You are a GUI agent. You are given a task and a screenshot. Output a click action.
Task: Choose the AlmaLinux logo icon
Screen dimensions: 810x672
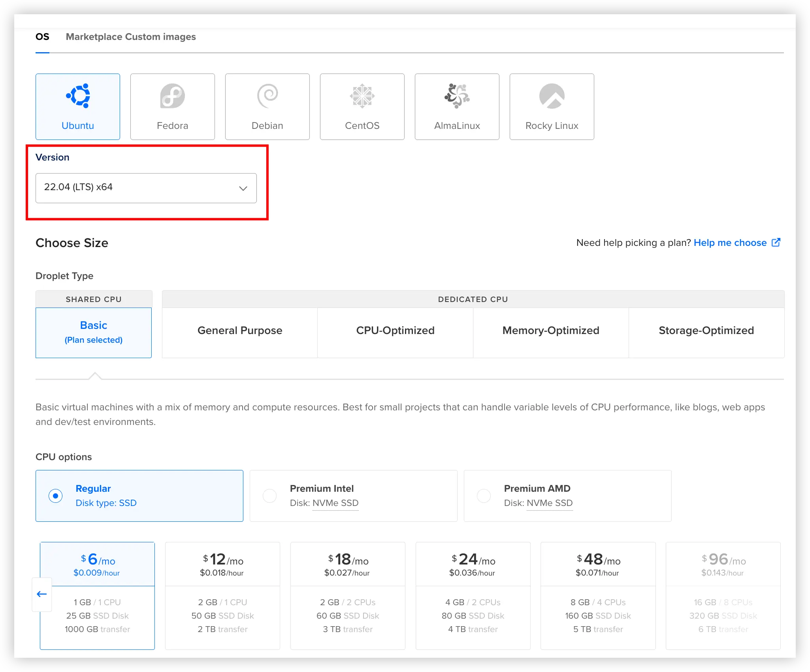(457, 96)
